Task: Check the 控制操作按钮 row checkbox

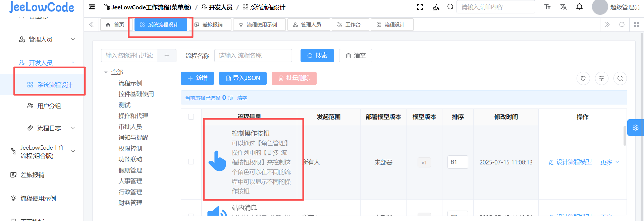Action: pos(191,162)
